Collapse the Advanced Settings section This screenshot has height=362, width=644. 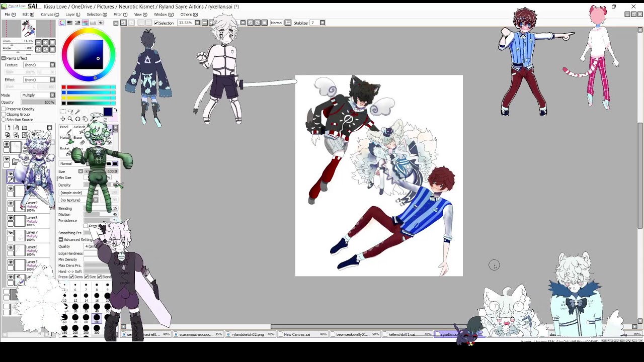(x=61, y=240)
